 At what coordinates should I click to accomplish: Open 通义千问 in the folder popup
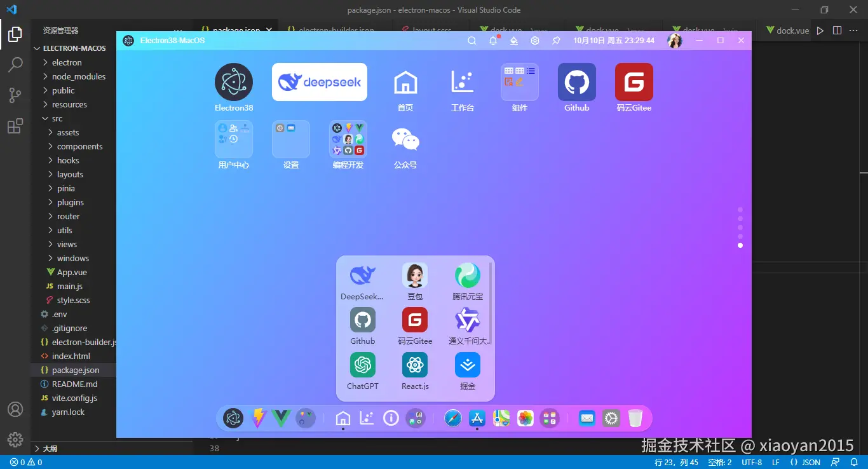(x=468, y=320)
